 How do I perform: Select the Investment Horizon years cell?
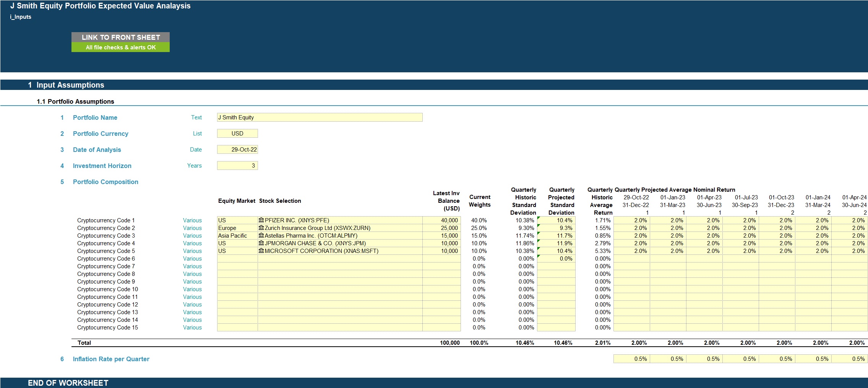click(237, 166)
